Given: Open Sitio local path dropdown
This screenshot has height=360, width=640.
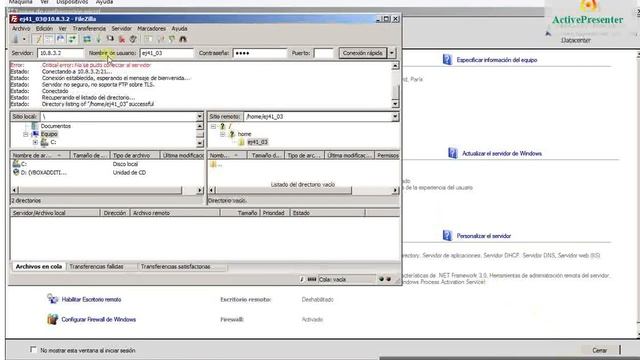Looking at the screenshot, I should point(200,116).
